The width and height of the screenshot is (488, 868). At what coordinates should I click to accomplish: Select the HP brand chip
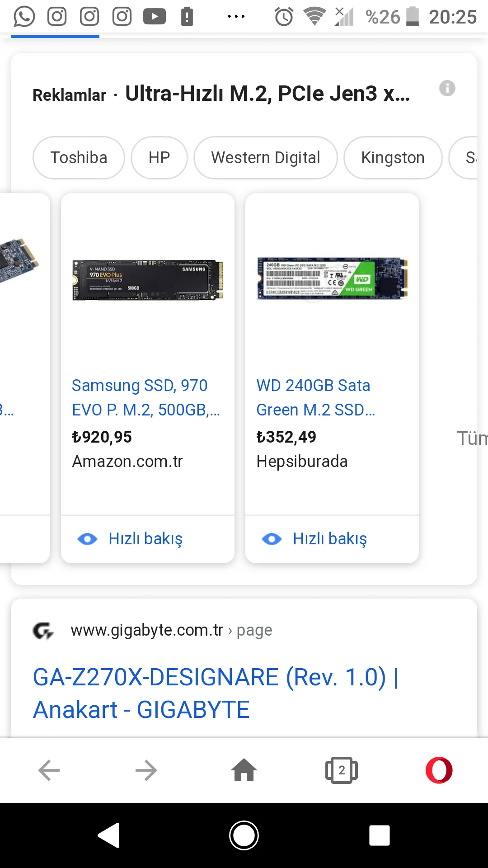(159, 158)
